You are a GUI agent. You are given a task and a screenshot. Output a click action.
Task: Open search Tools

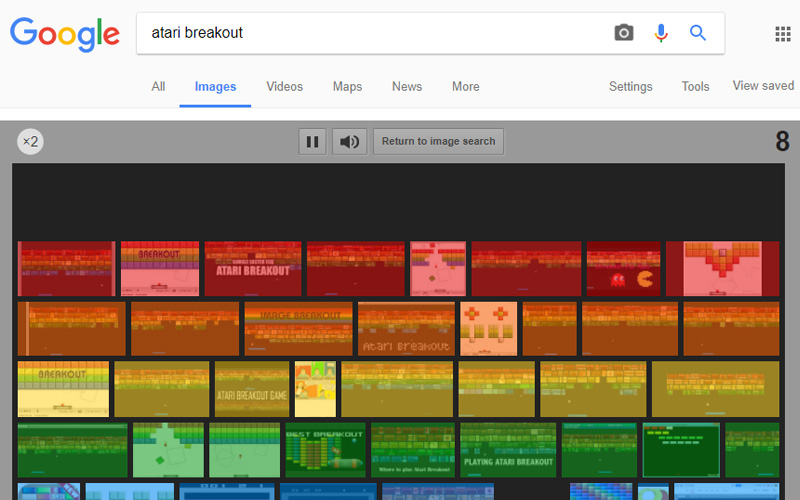695,87
